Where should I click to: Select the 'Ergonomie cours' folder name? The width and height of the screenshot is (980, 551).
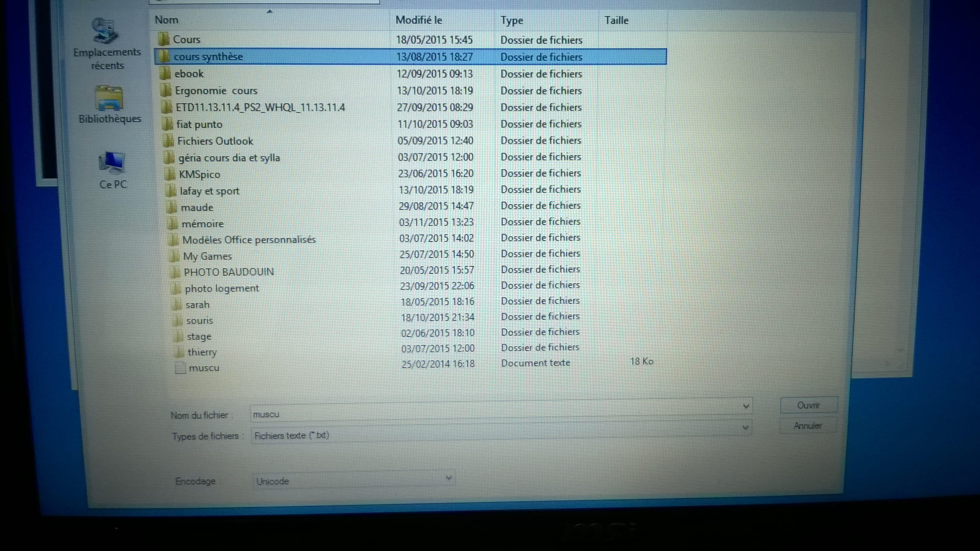(216, 91)
